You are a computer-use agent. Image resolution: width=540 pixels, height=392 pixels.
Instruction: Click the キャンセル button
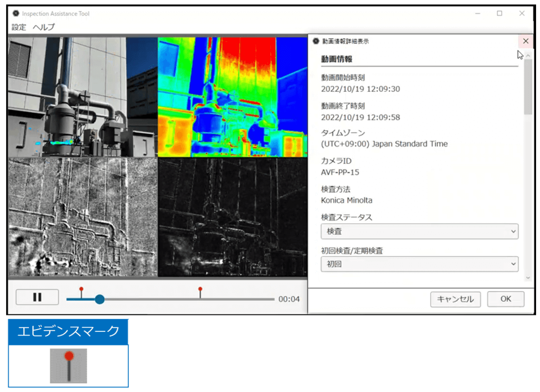point(455,299)
